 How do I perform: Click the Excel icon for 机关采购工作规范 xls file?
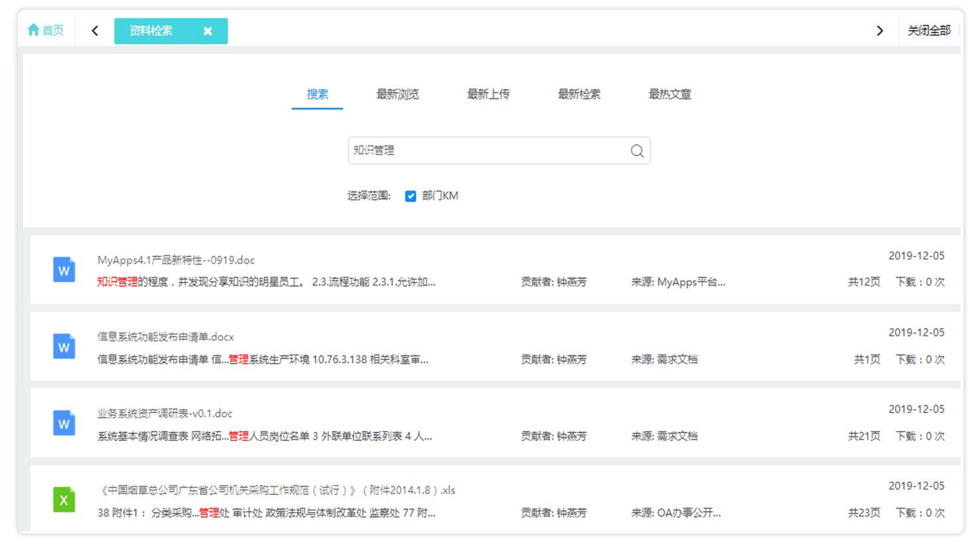[x=64, y=499]
